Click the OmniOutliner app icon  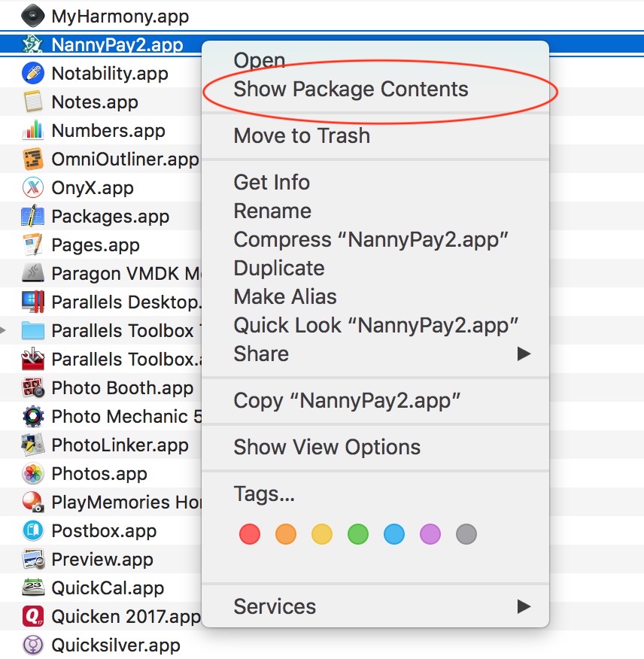(x=33, y=159)
